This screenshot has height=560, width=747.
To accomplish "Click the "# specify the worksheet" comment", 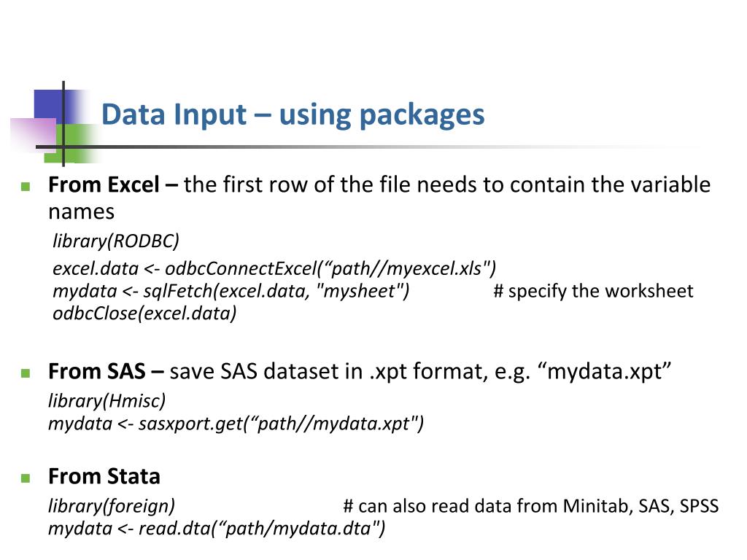I will click(593, 291).
